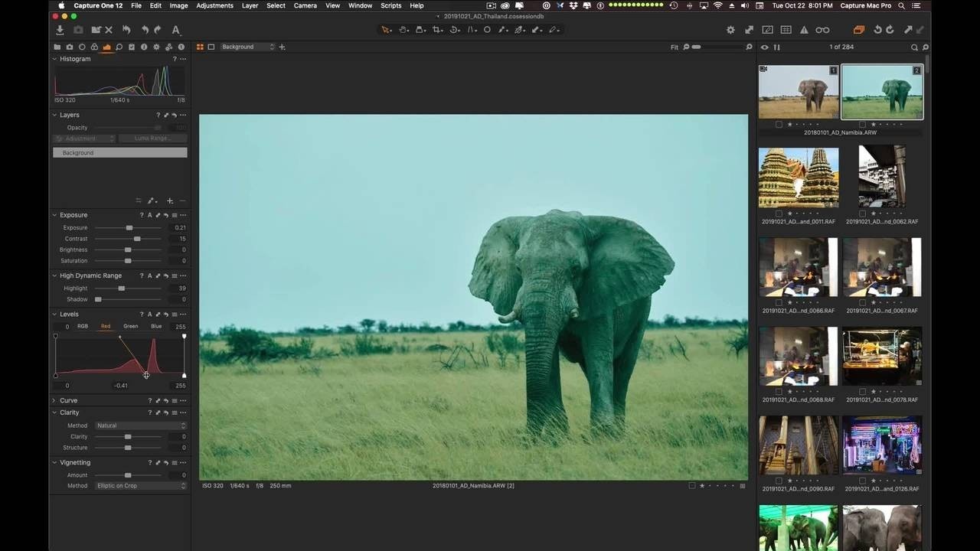Select the temple thumbnail 0011.RAF
This screenshot has height=551, width=980.
pos(799,178)
